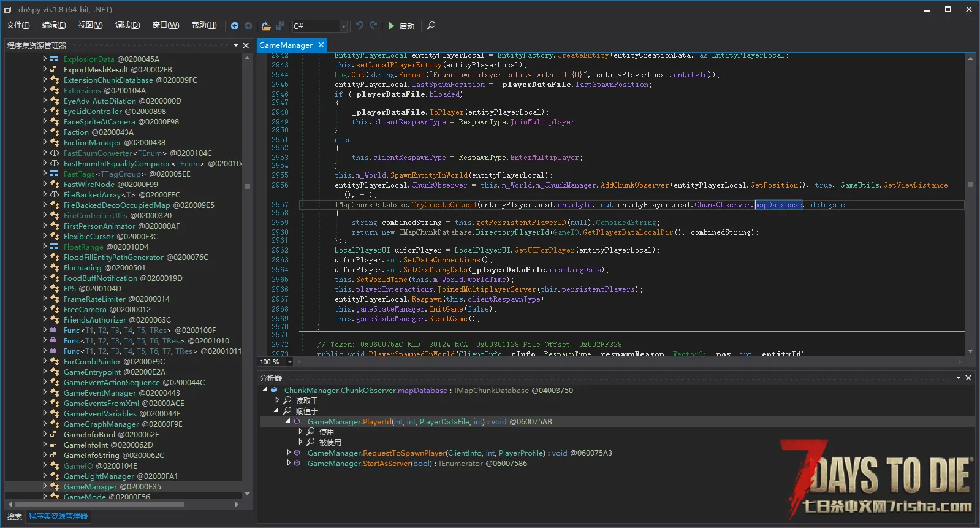Viewport: 980px width, 528px height.
Task: Open the 调试(D) menu
Action: pyautogui.click(x=127, y=25)
